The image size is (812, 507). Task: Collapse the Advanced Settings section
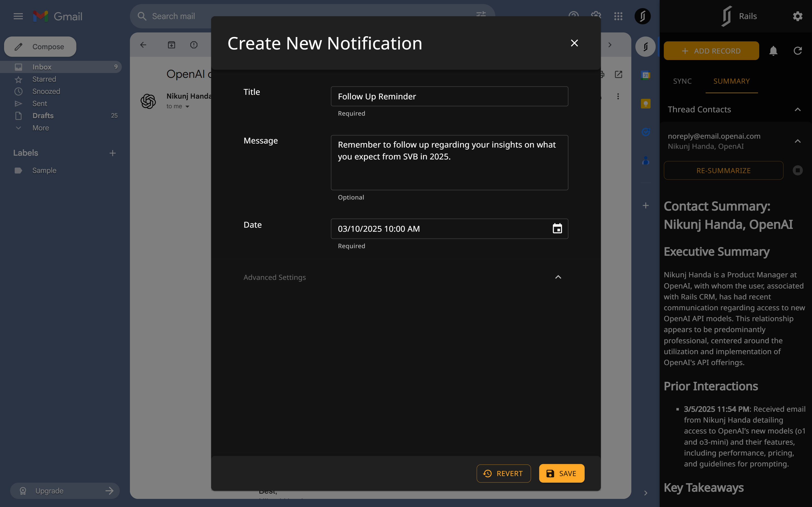coord(558,277)
